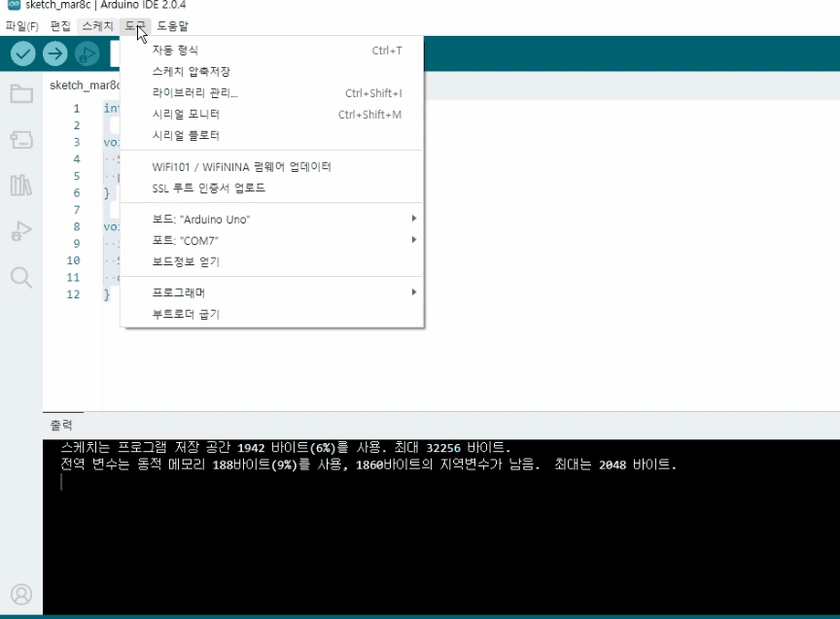Click the sketch_mar8c editor tab
The width and height of the screenshot is (840, 619).
click(85, 86)
